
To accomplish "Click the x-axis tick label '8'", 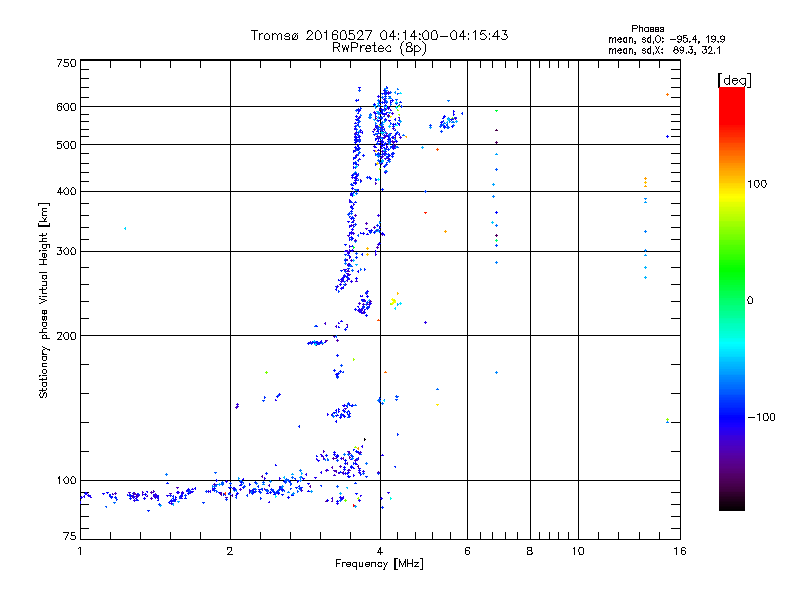I will (x=530, y=551).
